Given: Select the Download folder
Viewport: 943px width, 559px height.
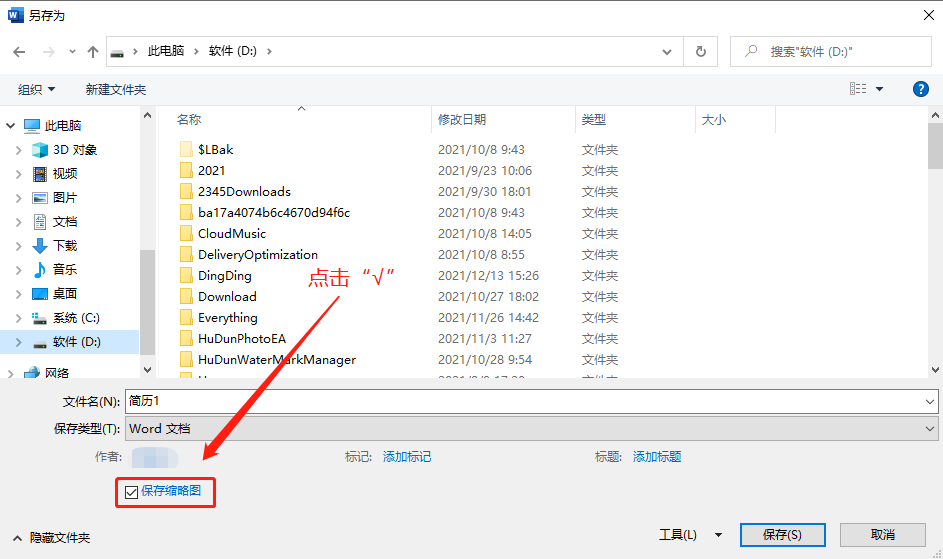Looking at the screenshot, I should pos(227,297).
